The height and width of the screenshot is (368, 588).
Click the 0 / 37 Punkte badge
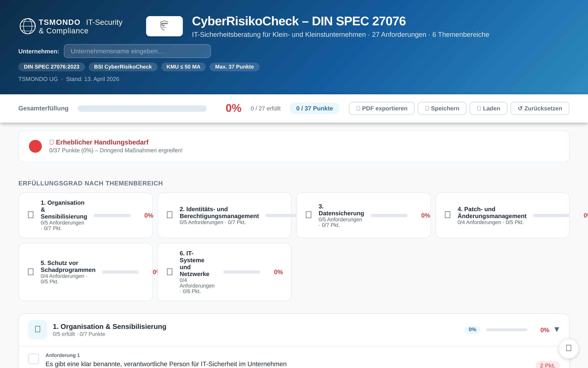coord(314,109)
